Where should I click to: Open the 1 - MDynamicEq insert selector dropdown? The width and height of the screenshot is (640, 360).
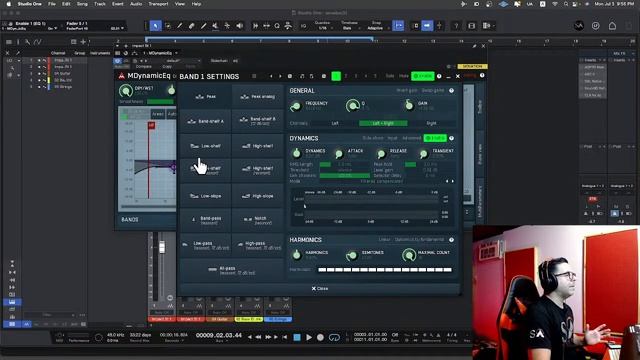(162, 53)
